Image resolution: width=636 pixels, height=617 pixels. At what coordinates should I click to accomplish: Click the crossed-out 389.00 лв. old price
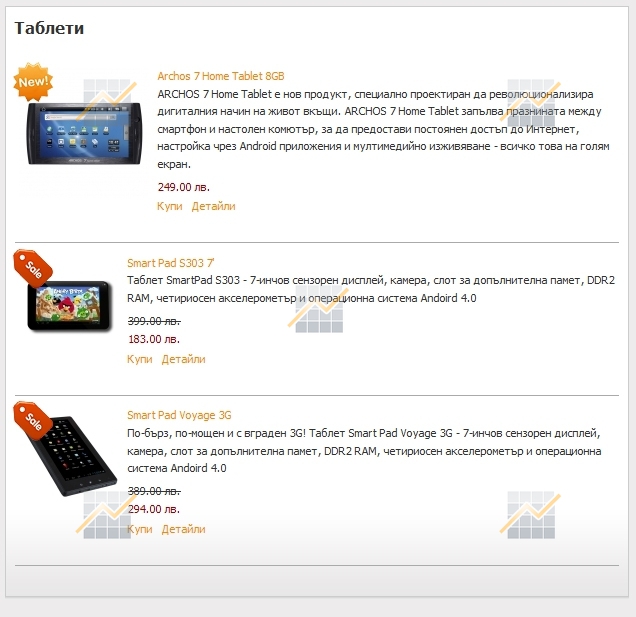pyautogui.click(x=154, y=491)
